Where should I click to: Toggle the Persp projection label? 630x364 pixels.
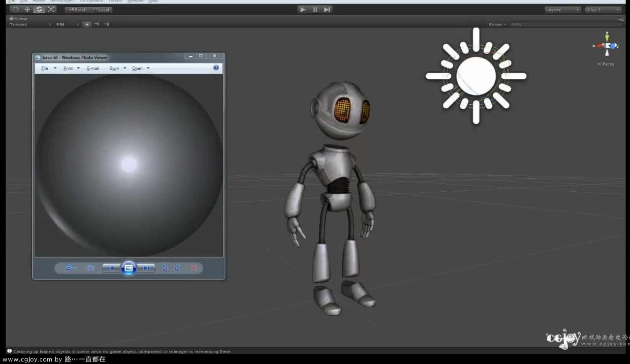point(606,64)
